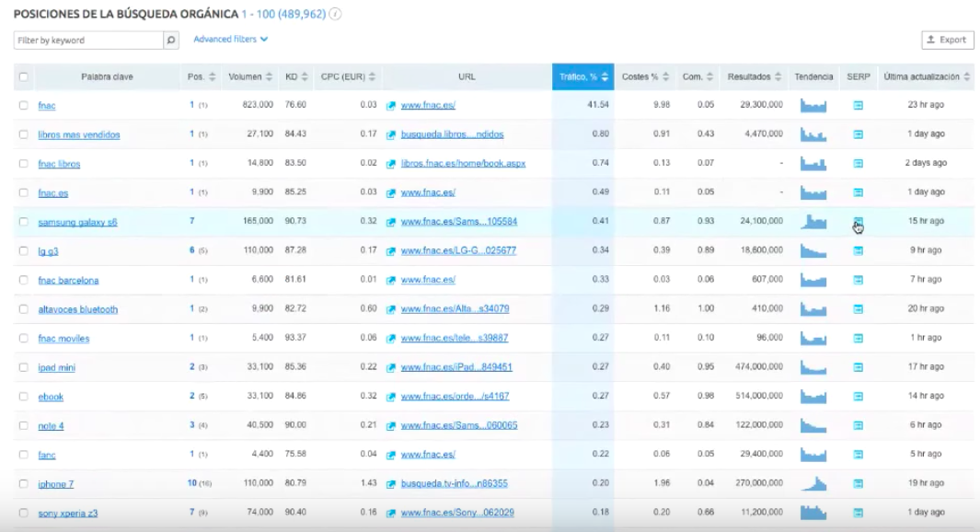
Task: Open external link icon for ebook URL
Action: (391, 397)
